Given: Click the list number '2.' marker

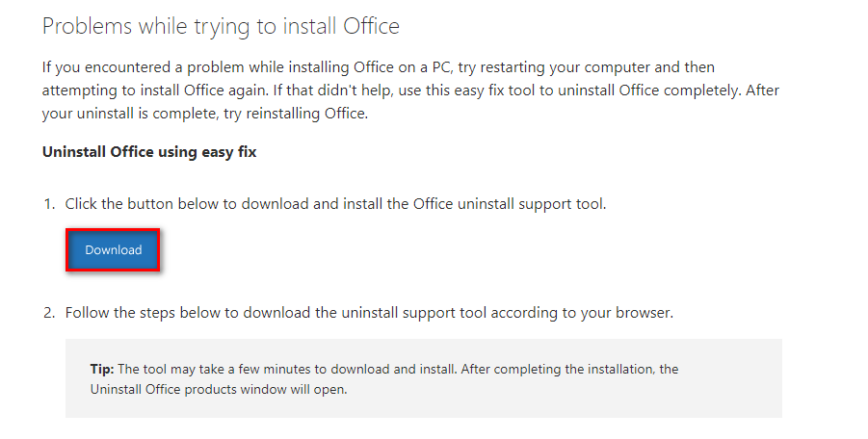Looking at the screenshot, I should [49, 313].
